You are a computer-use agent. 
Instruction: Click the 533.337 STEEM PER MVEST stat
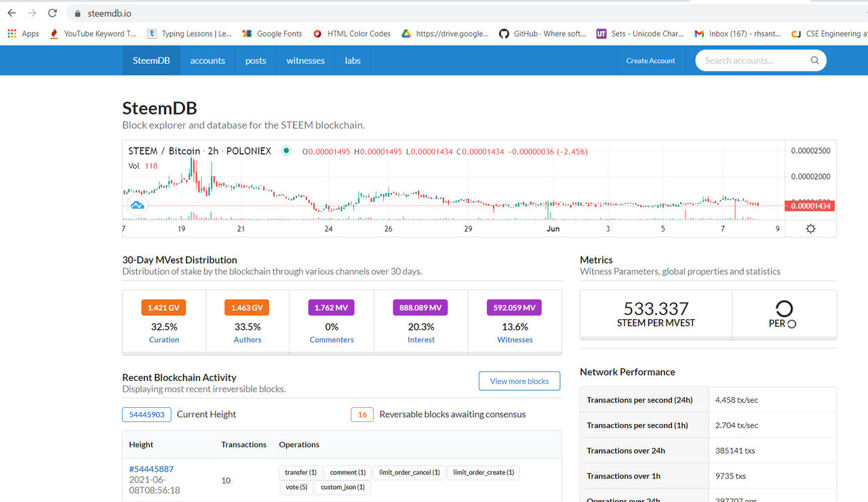(x=656, y=314)
